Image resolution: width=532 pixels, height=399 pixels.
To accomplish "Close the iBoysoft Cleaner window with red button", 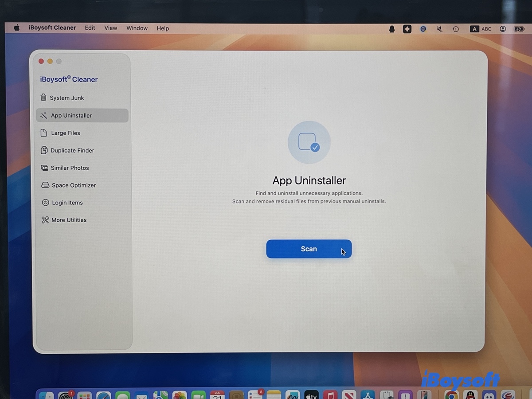I will [x=41, y=61].
